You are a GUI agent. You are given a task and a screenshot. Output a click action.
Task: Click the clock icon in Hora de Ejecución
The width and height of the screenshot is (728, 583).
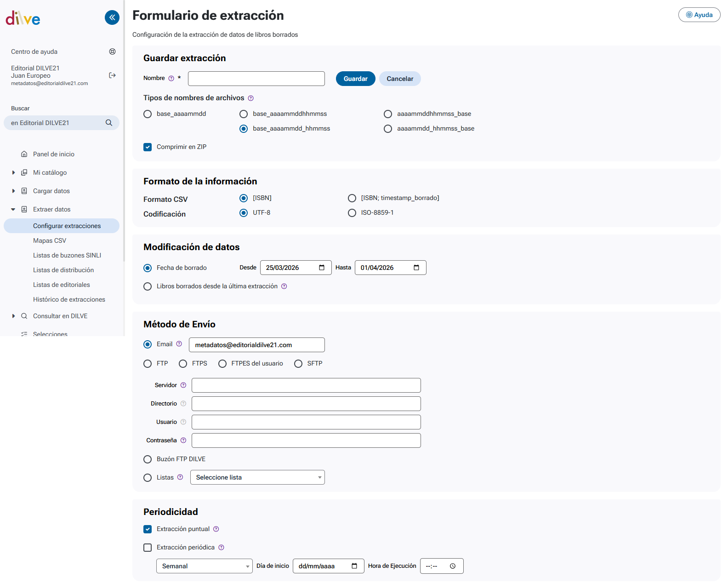pos(453,566)
